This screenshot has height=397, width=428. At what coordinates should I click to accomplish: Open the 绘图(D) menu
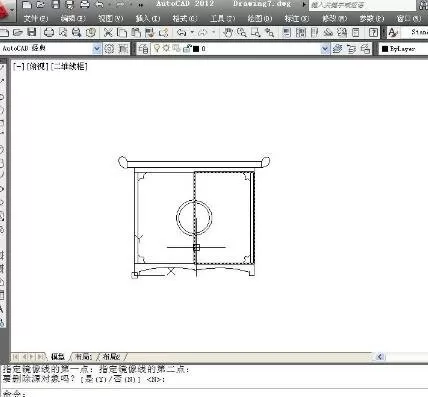click(260, 18)
